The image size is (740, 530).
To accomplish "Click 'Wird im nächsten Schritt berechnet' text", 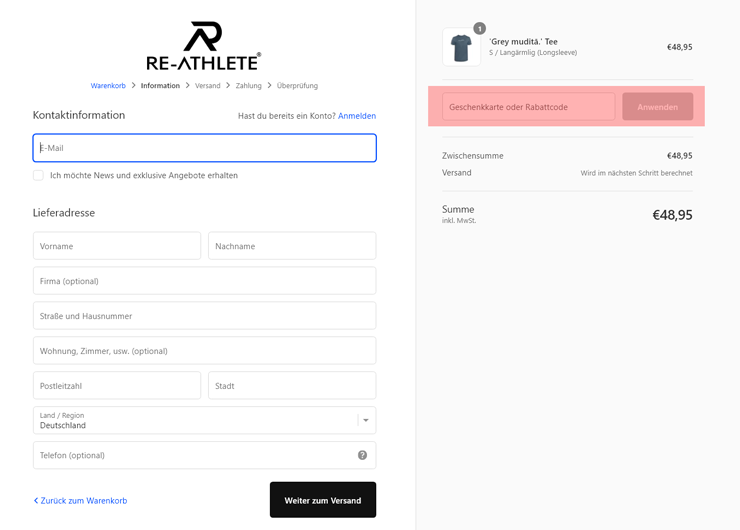I will pos(636,173).
